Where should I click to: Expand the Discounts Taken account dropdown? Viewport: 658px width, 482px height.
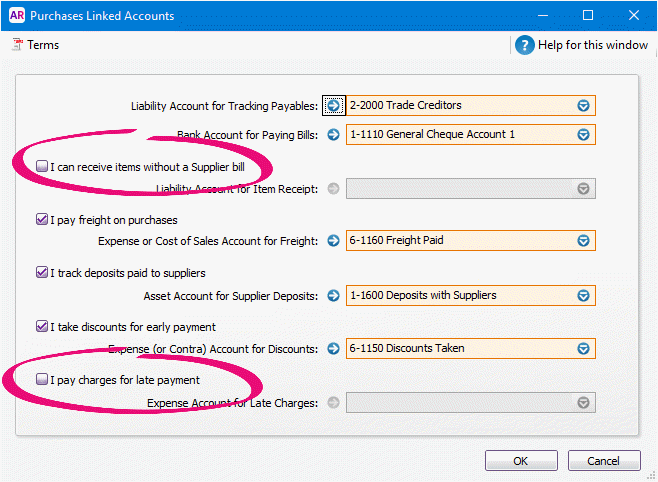[x=583, y=349]
